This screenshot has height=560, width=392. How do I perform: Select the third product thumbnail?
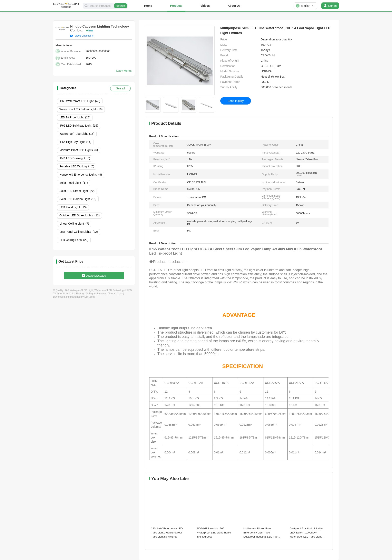click(x=189, y=105)
